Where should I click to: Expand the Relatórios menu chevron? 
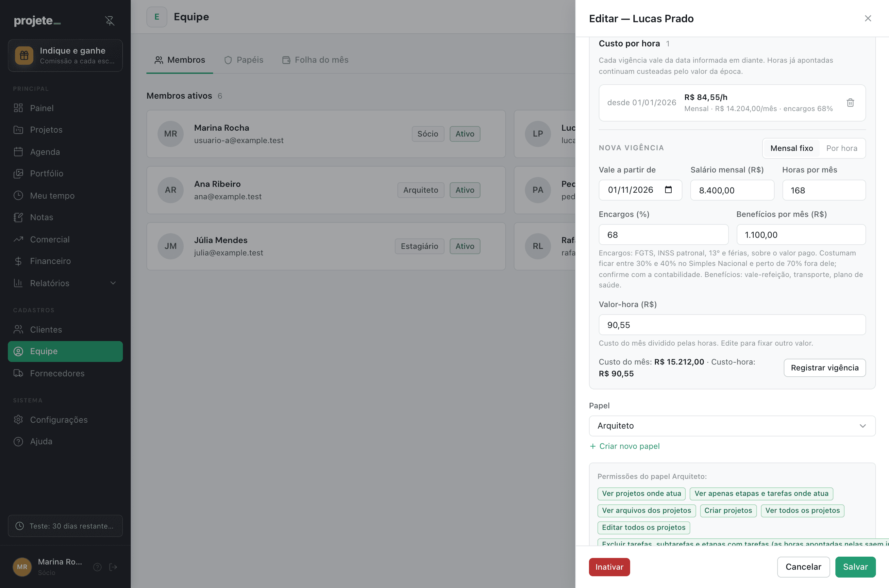tap(113, 283)
